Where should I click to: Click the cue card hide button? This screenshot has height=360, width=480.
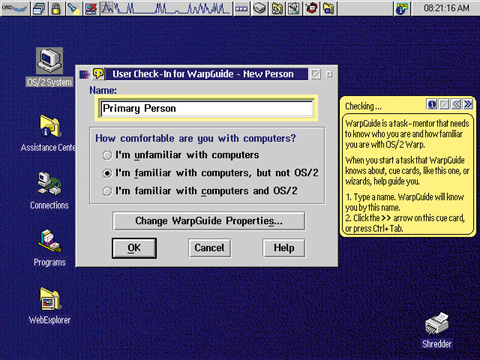click(x=444, y=105)
